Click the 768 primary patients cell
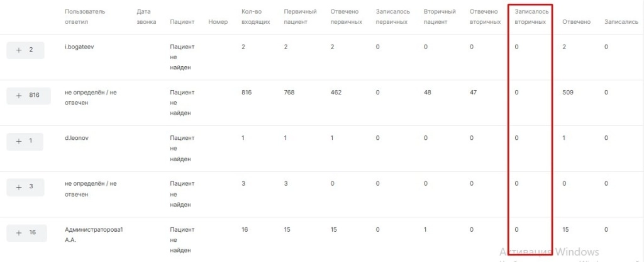Screen dimensions: 644x262 tap(289, 93)
